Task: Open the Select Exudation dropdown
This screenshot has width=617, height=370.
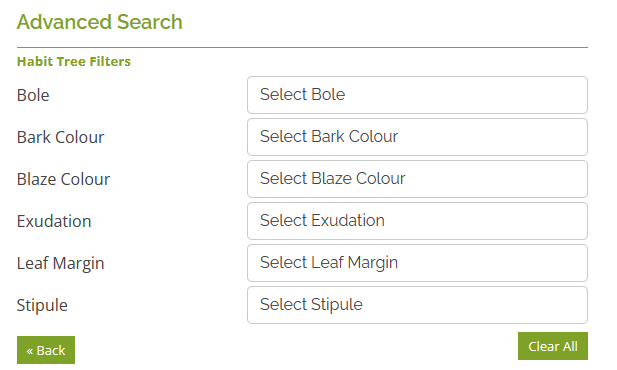Action: pos(417,221)
